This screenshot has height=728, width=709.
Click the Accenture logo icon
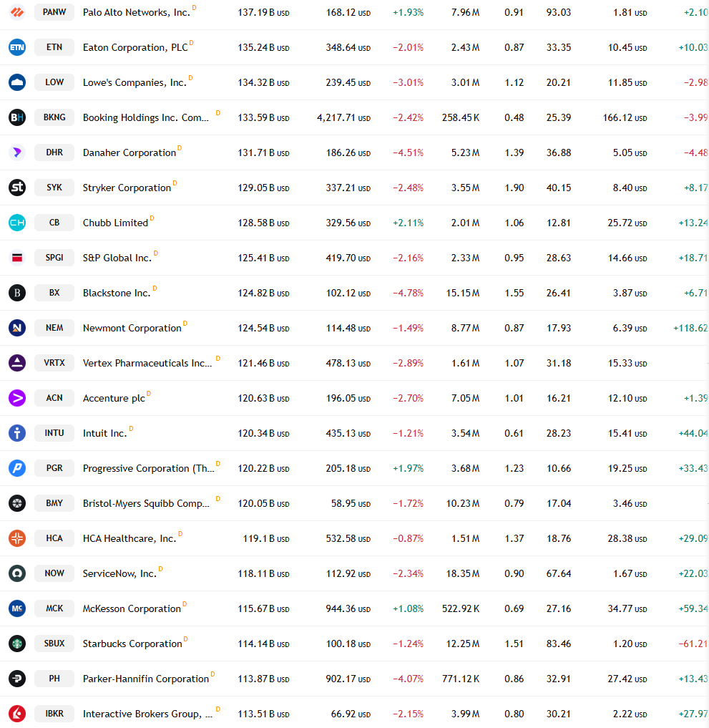coord(17,398)
